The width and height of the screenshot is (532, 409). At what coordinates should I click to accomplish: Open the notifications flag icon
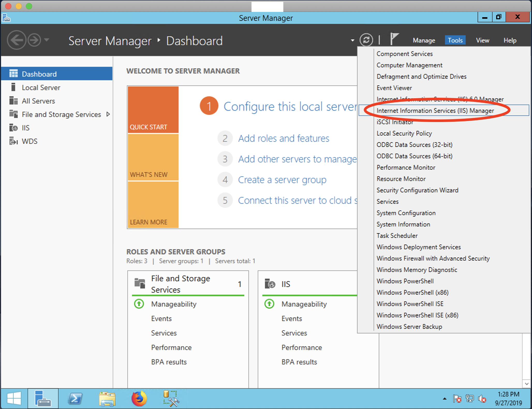click(394, 39)
